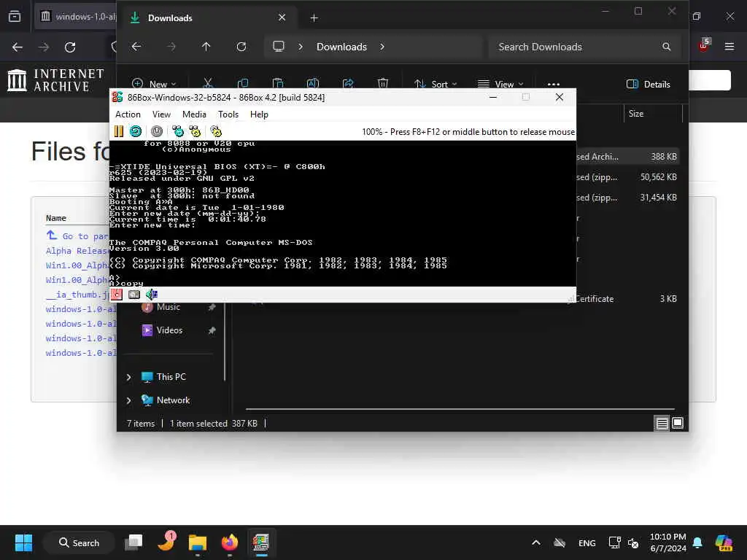Viewport: 747px width, 560px height.
Task: Click the 86Box hard reset icon
Action: 136,131
